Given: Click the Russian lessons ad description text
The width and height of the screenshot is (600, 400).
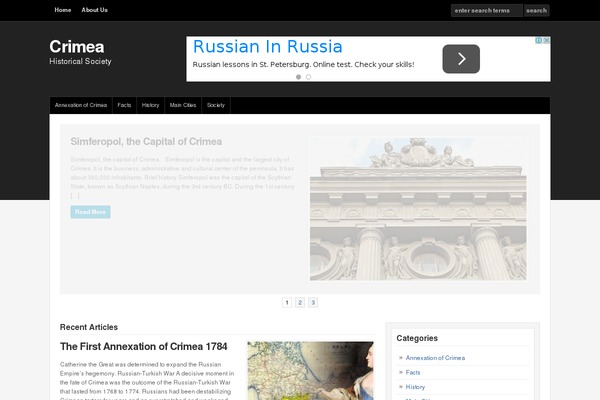Looking at the screenshot, I should click(x=303, y=65).
